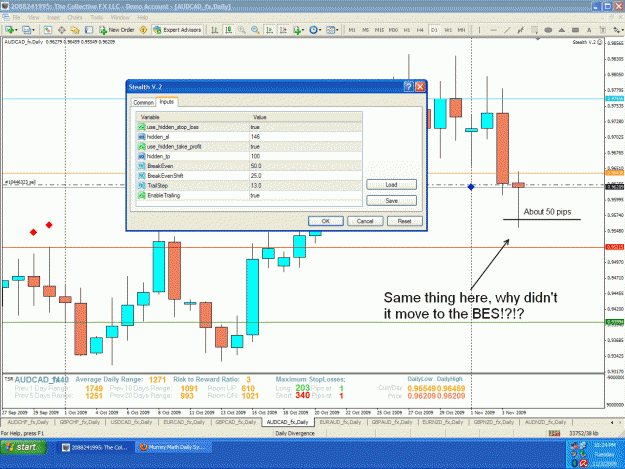The height and width of the screenshot is (469, 625).
Task: Expand the new chart dropdown arrow
Action: click(16, 30)
